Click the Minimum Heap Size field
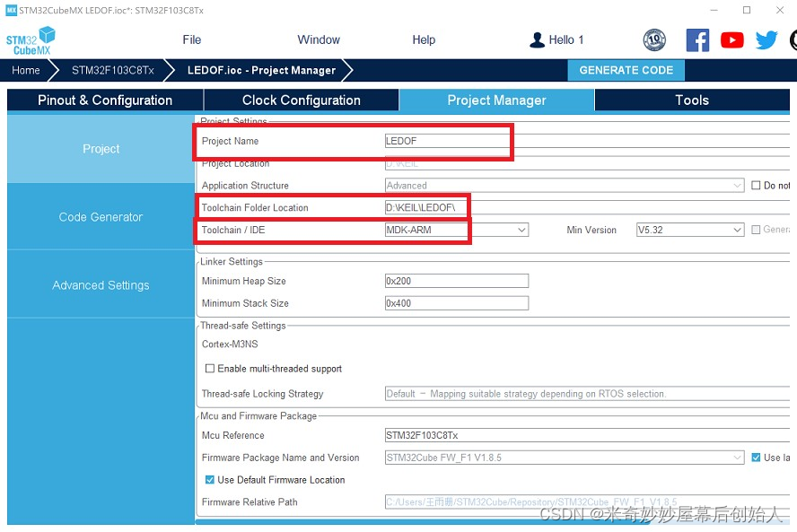 coord(457,281)
